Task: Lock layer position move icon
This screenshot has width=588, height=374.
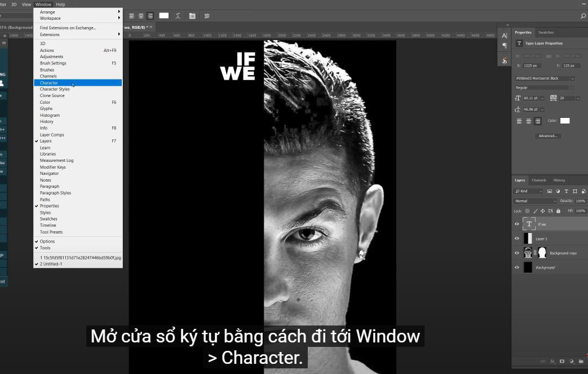Action: point(543,211)
